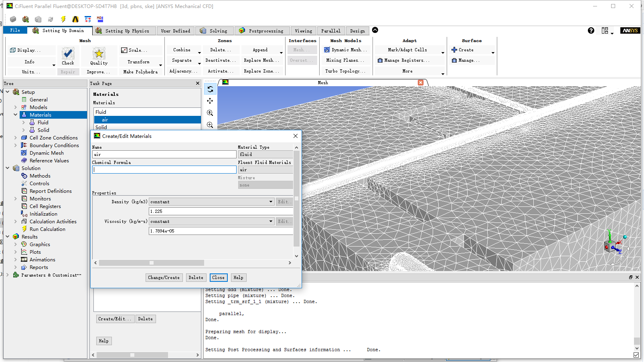
Task: Collapse the Setup tree node
Action: [x=8, y=92]
